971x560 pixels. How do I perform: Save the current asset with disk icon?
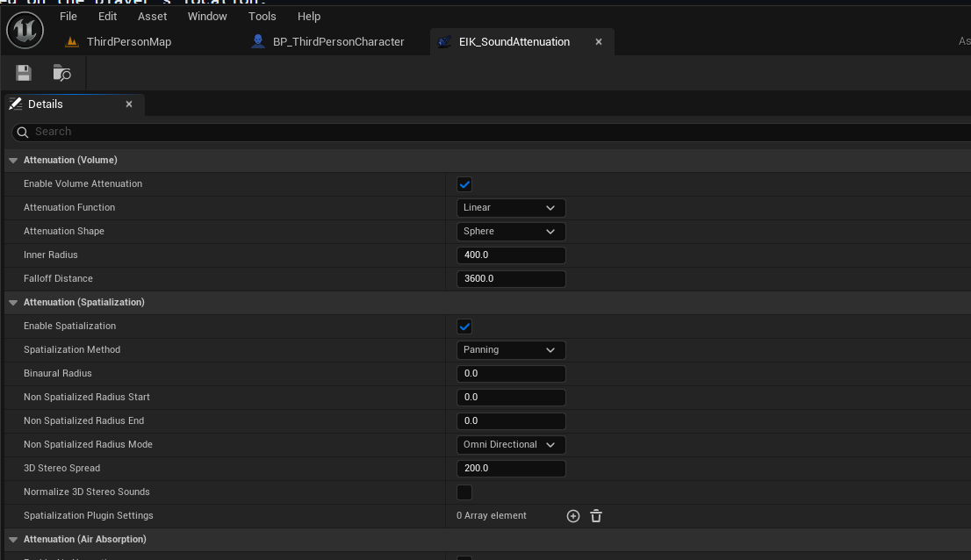24,74
